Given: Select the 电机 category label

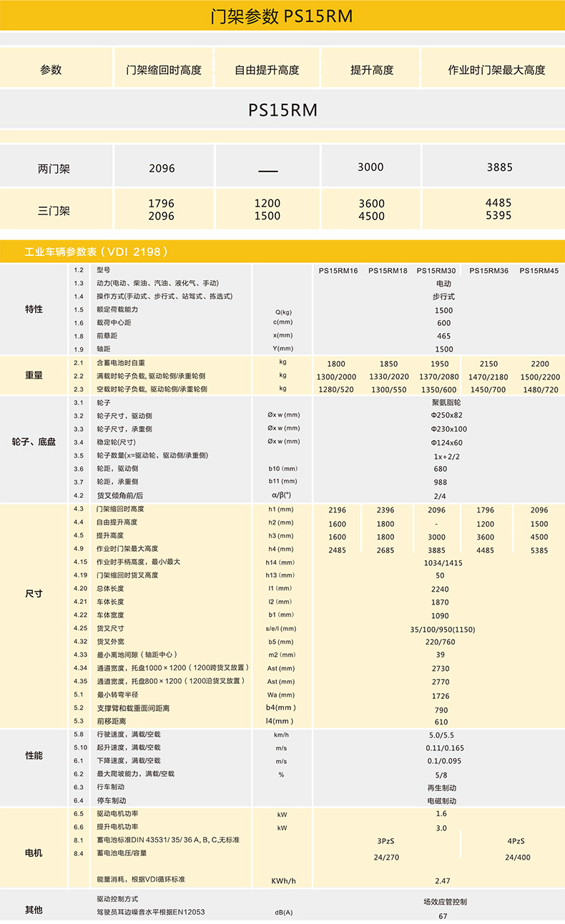Looking at the screenshot, I should coord(34,853).
